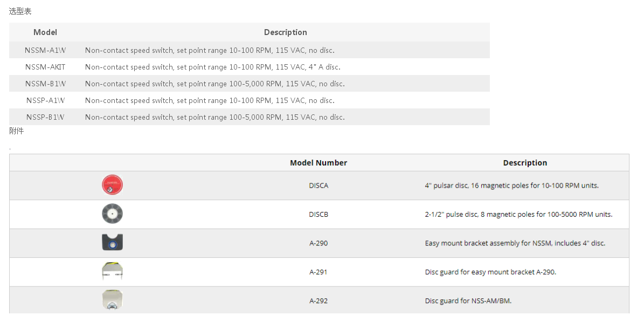
Task: Select model NSSP-A1W in the table
Action: click(x=45, y=100)
